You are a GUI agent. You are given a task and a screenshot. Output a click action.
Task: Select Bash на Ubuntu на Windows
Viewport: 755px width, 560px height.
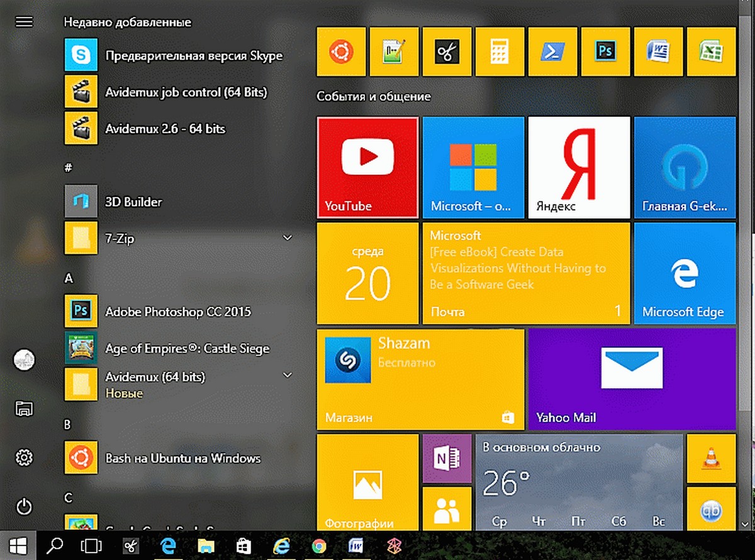point(179,457)
